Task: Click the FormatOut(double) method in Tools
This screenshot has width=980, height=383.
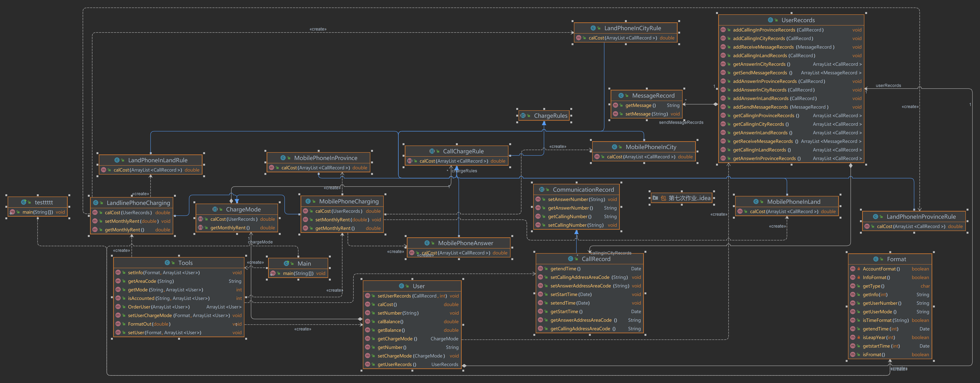Action: pos(149,324)
